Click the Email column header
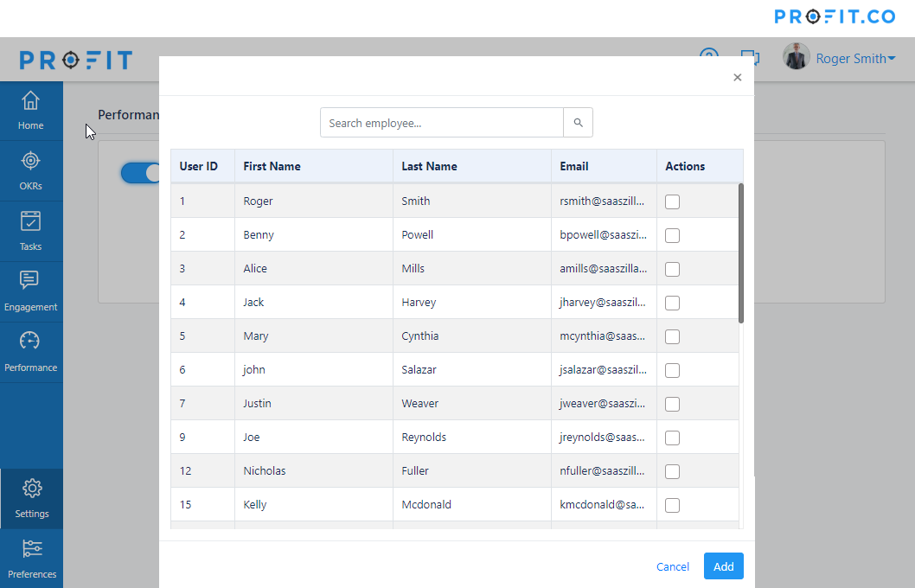The height and width of the screenshot is (588, 915). (604, 166)
